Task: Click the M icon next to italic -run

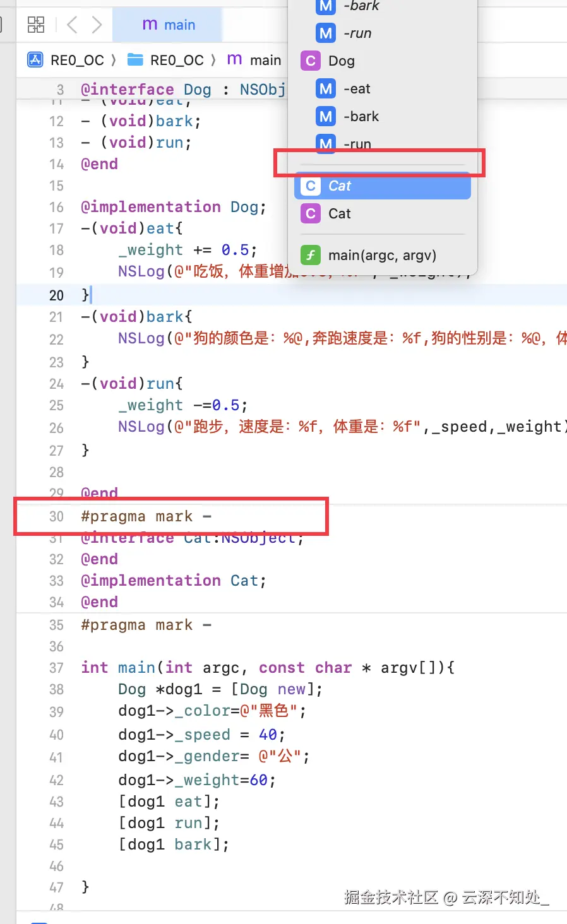Action: point(325,33)
